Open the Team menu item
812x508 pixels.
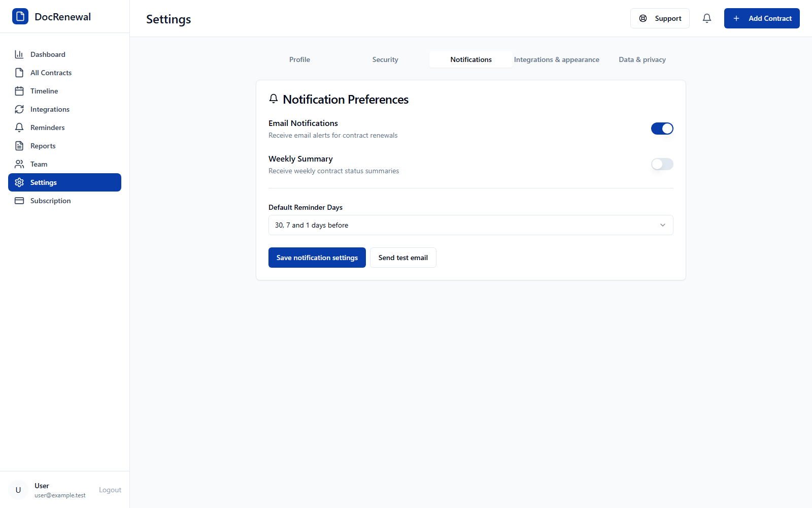(x=64, y=164)
